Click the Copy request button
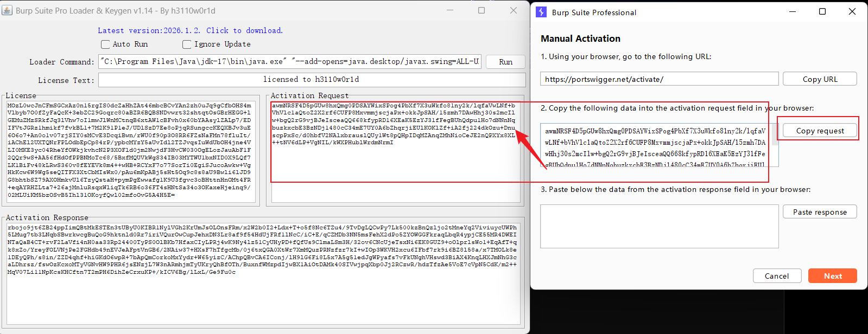This screenshot has height=334, width=868. (820, 131)
